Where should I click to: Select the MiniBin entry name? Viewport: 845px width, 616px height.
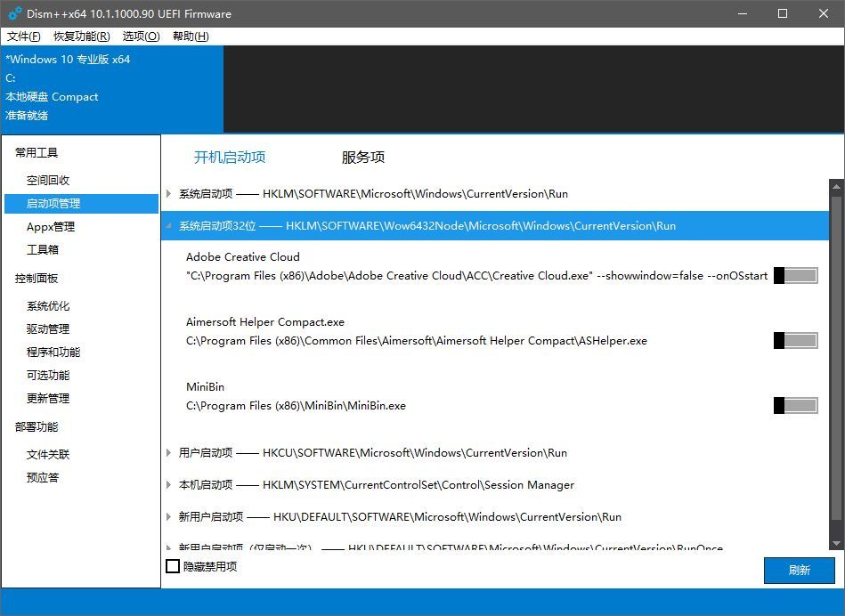pyautogui.click(x=205, y=387)
